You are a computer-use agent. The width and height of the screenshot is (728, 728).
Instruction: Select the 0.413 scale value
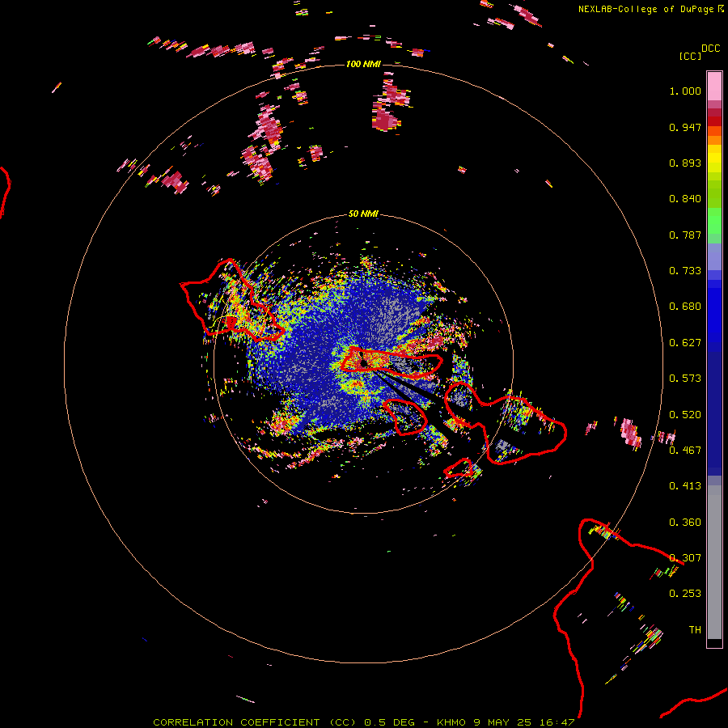point(685,486)
